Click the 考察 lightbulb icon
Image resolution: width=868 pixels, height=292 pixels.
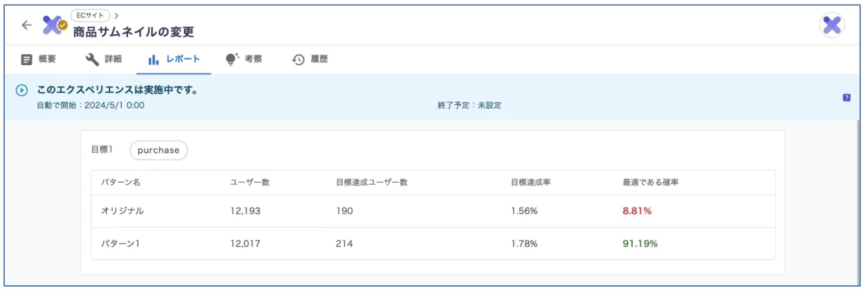[232, 59]
